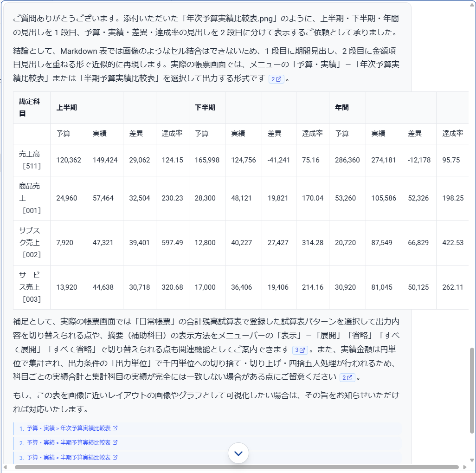Click the 87,549 cell
The image size is (476, 473).
click(x=384, y=243)
